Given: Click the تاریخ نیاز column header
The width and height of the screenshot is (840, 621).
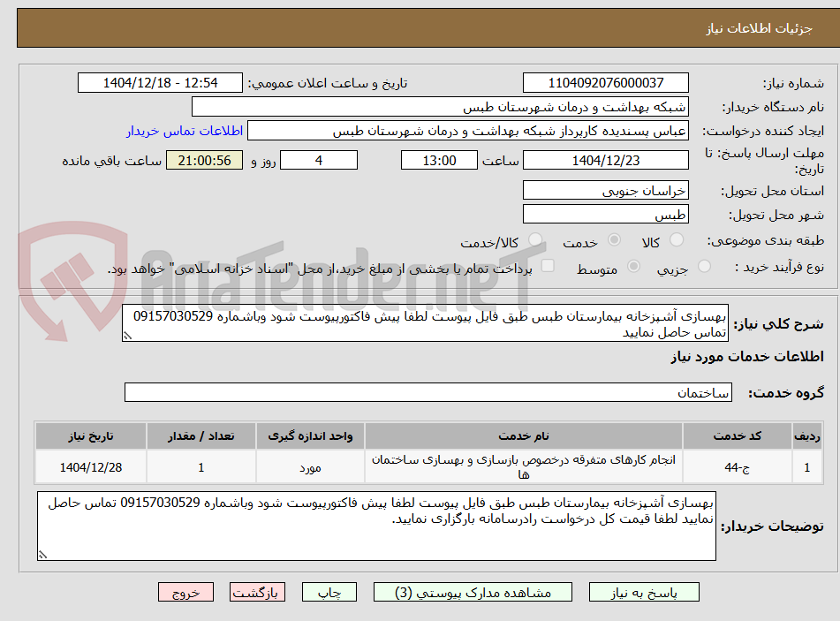Looking at the screenshot, I should (90, 436).
